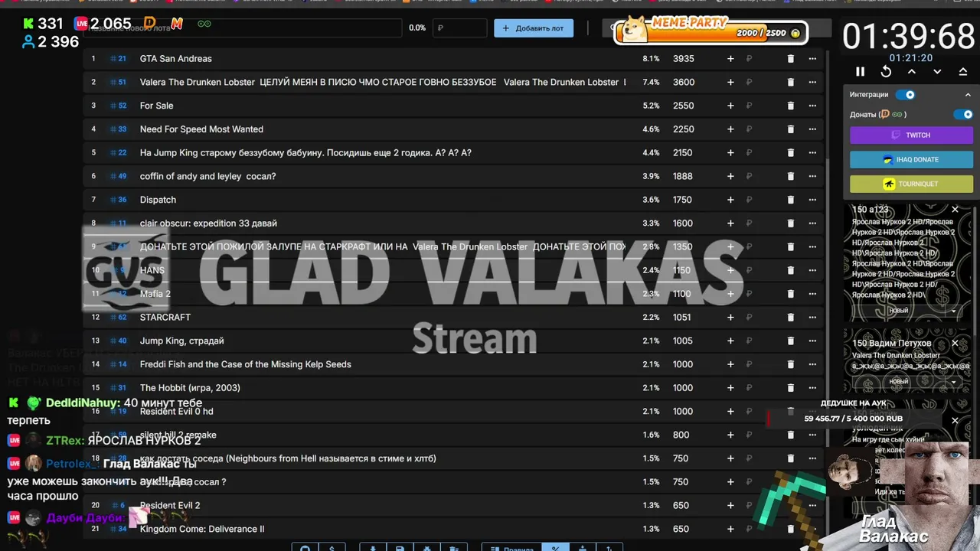980x551 pixels.
Task: Click the timer eject-style icon
Action: (963, 71)
